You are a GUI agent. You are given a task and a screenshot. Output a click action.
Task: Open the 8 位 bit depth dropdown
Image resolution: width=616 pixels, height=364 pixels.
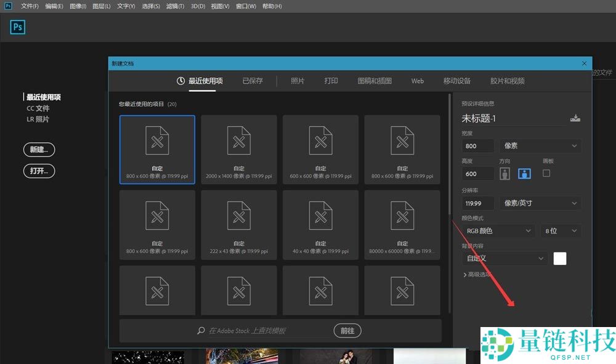(x=561, y=230)
